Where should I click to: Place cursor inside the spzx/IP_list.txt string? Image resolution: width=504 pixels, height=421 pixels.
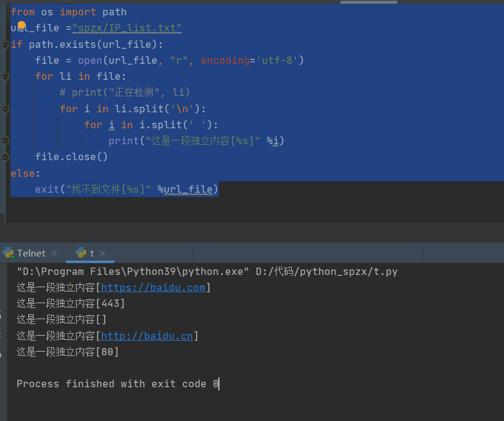pyautogui.click(x=126, y=28)
